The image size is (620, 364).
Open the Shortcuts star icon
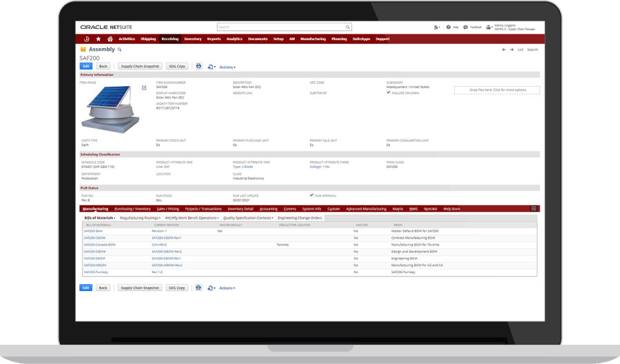coord(98,39)
